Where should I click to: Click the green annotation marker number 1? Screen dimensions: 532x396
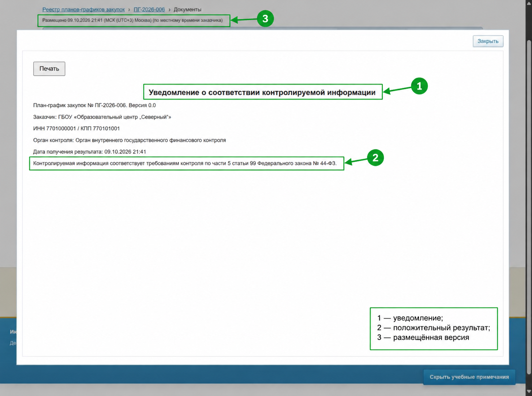[x=419, y=86]
